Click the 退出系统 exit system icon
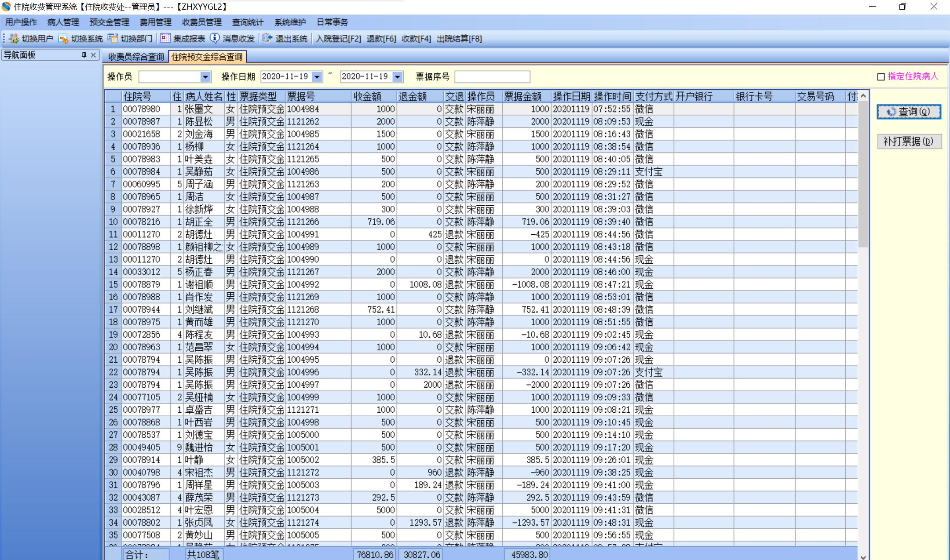The width and height of the screenshot is (950, 560). [267, 39]
